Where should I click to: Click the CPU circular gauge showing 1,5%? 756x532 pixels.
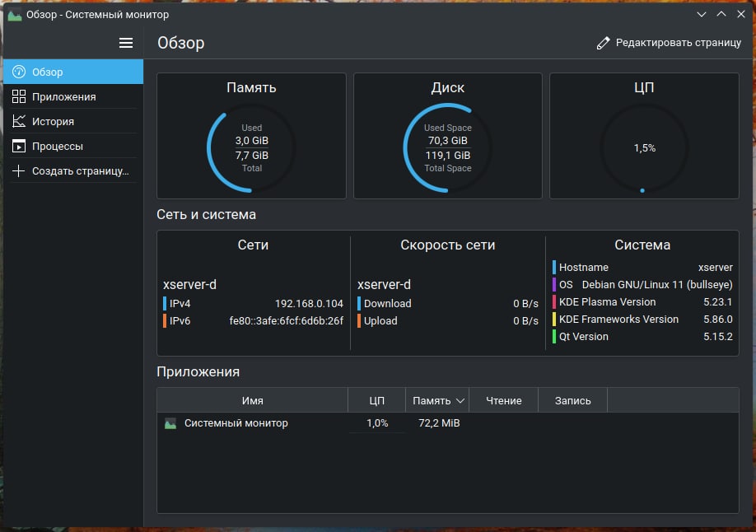(x=644, y=148)
